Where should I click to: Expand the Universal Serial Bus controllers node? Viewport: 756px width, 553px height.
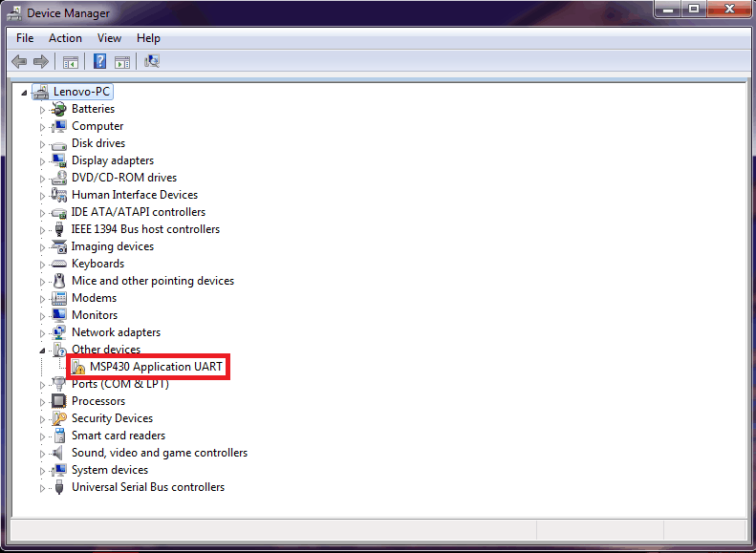pyautogui.click(x=42, y=487)
